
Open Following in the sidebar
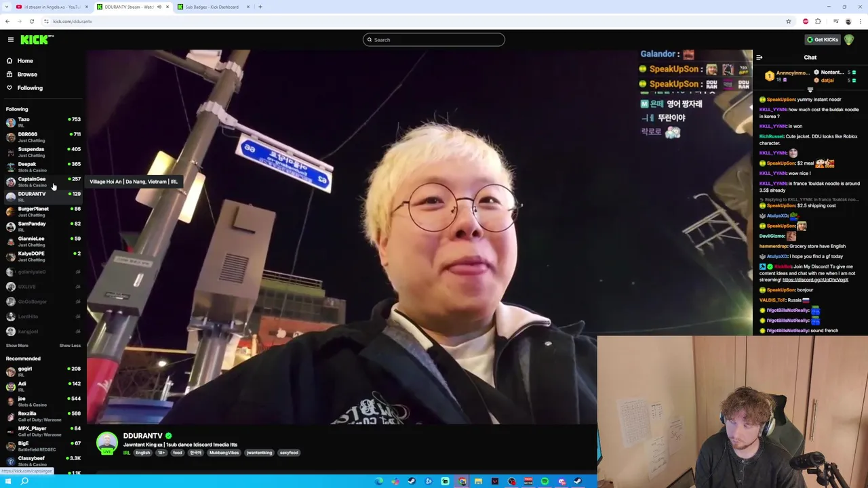click(30, 88)
